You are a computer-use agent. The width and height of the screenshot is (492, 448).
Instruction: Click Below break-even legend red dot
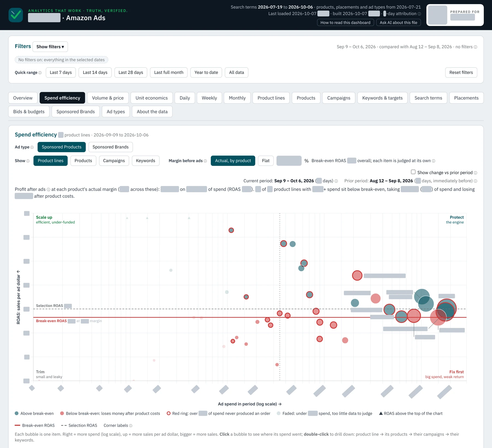[62, 414]
